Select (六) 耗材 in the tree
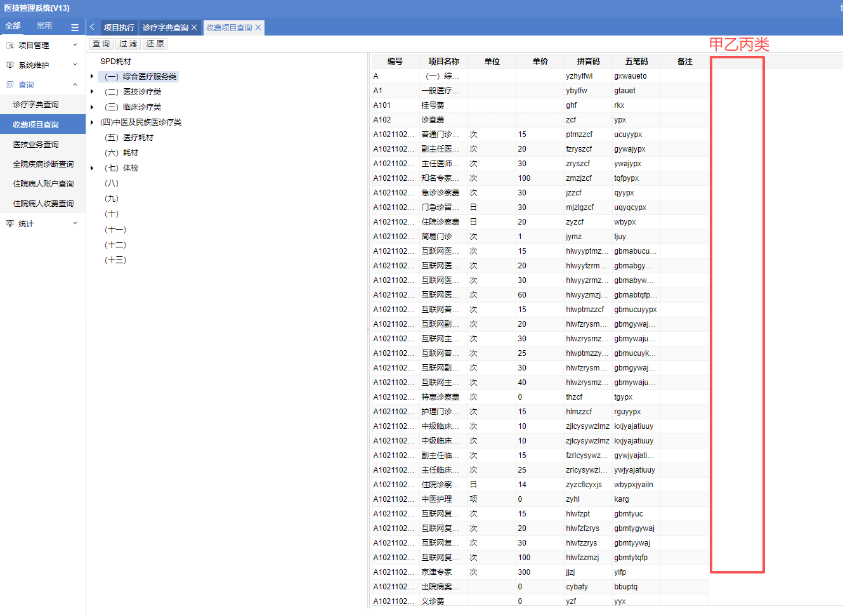Image resolution: width=843 pixels, height=616 pixels. pos(121,153)
